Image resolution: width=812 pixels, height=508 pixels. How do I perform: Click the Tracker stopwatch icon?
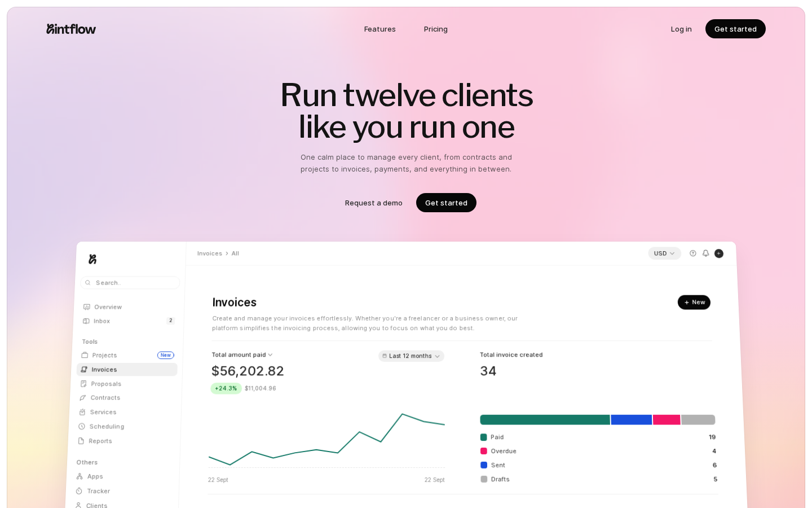point(79,491)
